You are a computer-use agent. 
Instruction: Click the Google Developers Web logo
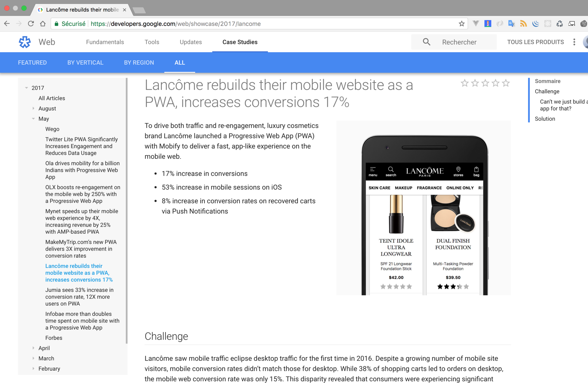point(25,42)
